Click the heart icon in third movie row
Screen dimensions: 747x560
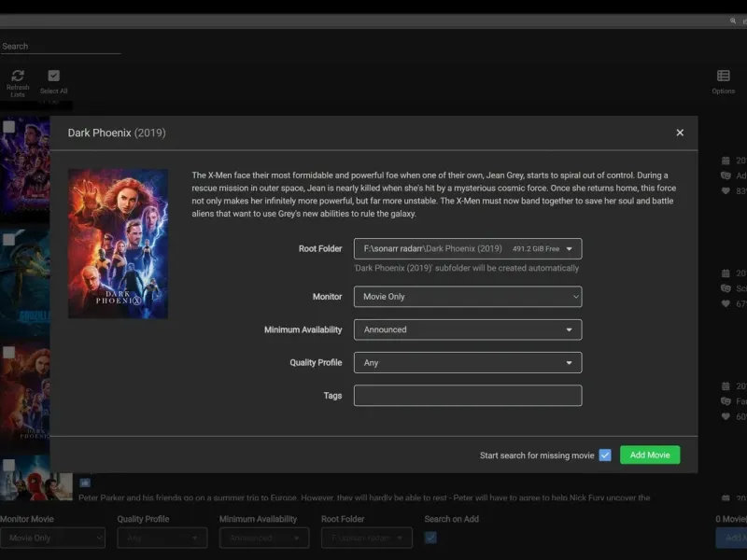tap(726, 416)
